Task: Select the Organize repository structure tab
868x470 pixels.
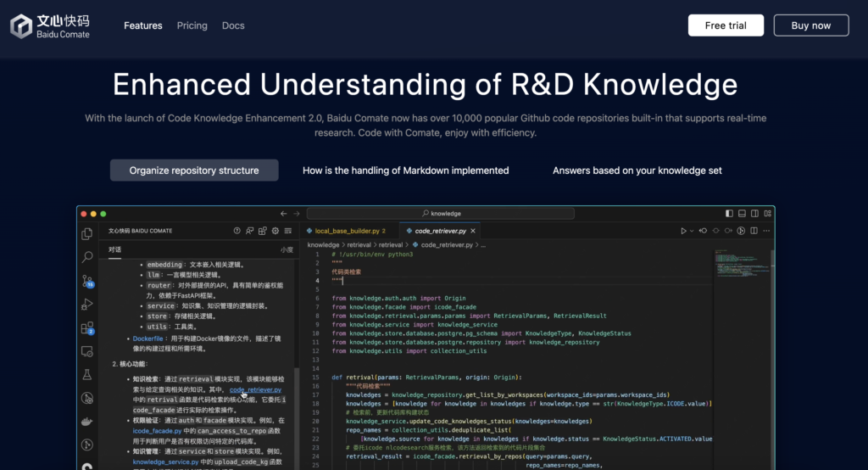Action: 194,171
